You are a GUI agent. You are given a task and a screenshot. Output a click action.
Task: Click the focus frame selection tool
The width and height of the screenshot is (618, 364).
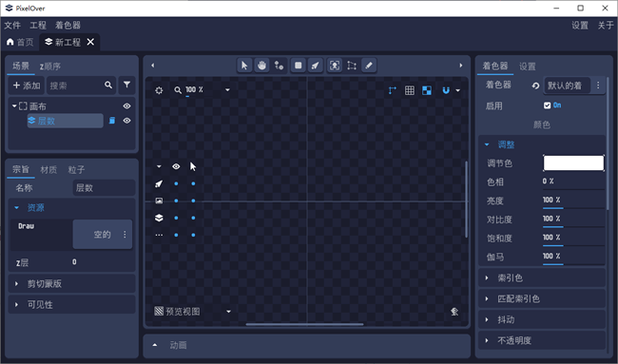[x=335, y=66]
